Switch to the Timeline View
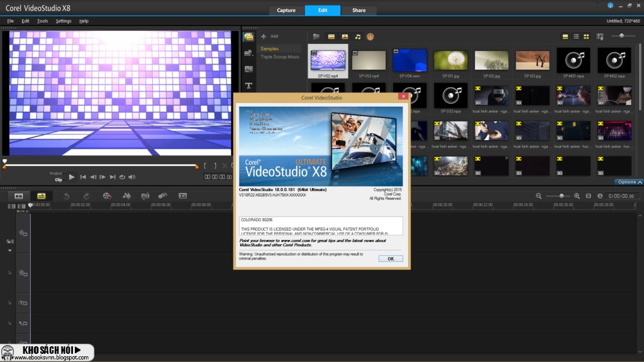Screen dimensions: 644x362 tap(42, 196)
